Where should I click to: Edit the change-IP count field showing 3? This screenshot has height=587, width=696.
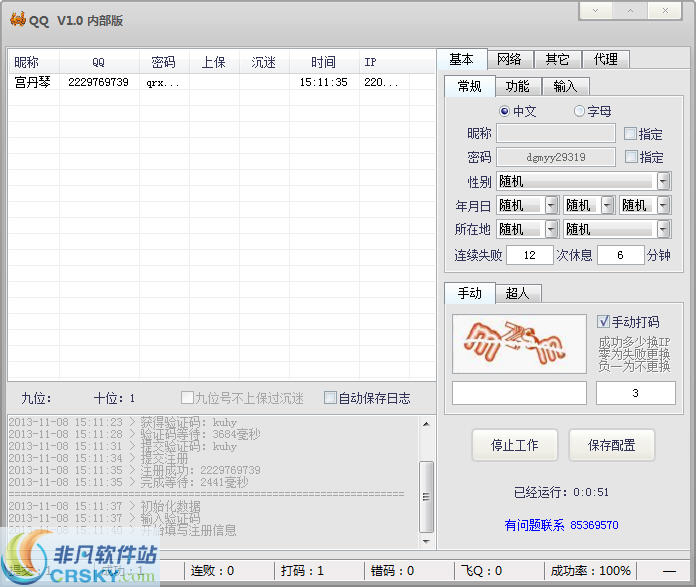click(636, 393)
